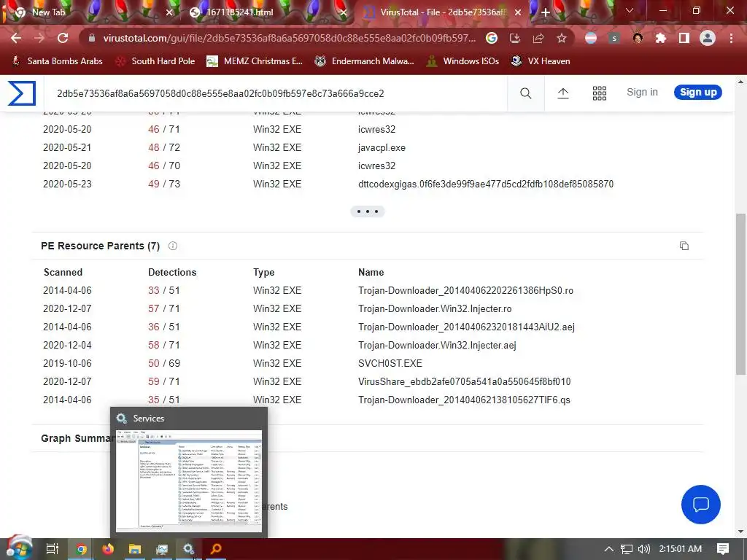
Task: Click the page vertical scrollbar
Action: pyautogui.click(x=741, y=293)
